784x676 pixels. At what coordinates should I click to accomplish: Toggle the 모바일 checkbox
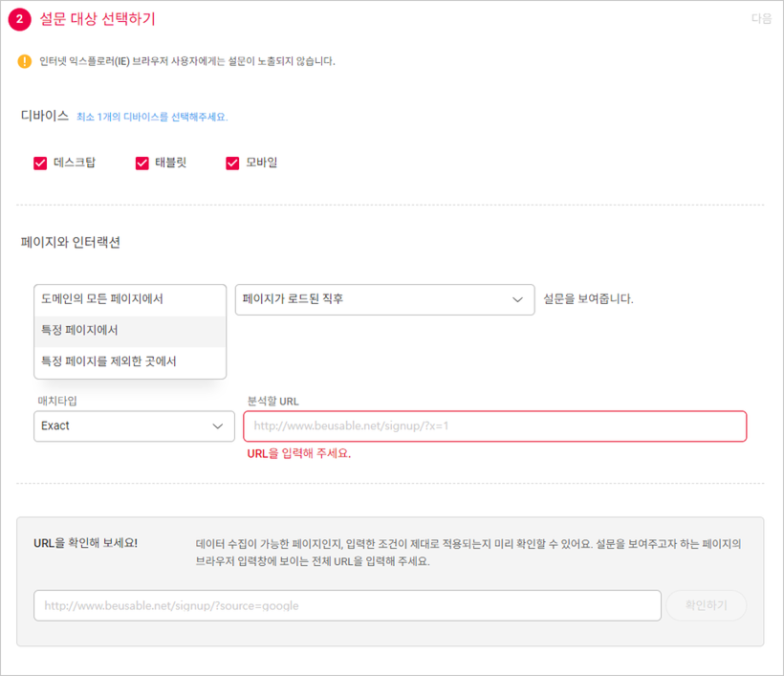(232, 163)
